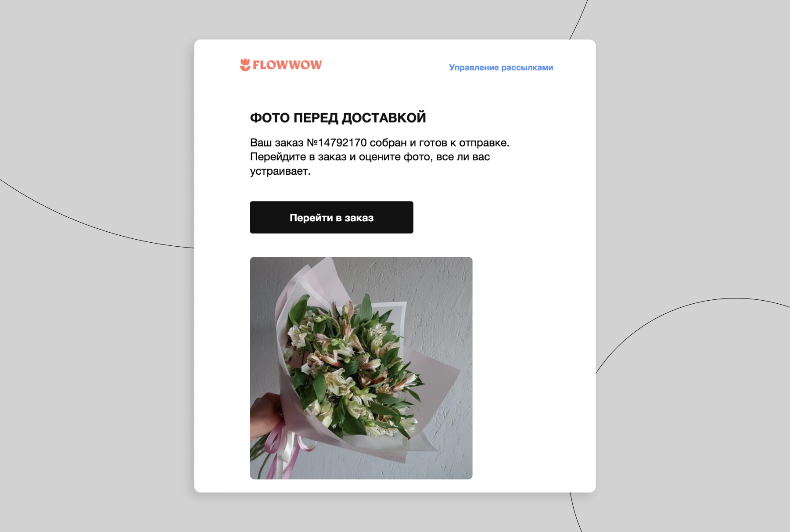
Task: Click the alstroemeria flowers in the photo center
Action: tap(351, 364)
